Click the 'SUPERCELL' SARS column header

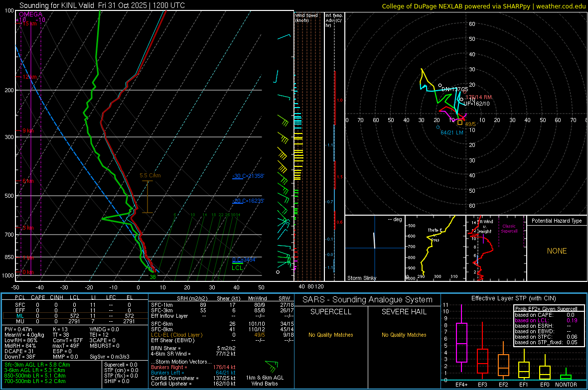tap(331, 312)
